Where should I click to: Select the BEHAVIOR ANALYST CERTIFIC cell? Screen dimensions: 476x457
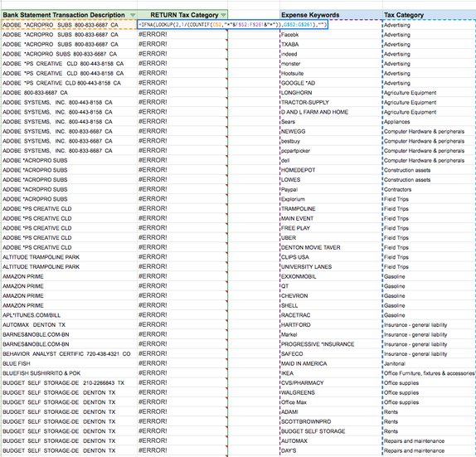69,354
